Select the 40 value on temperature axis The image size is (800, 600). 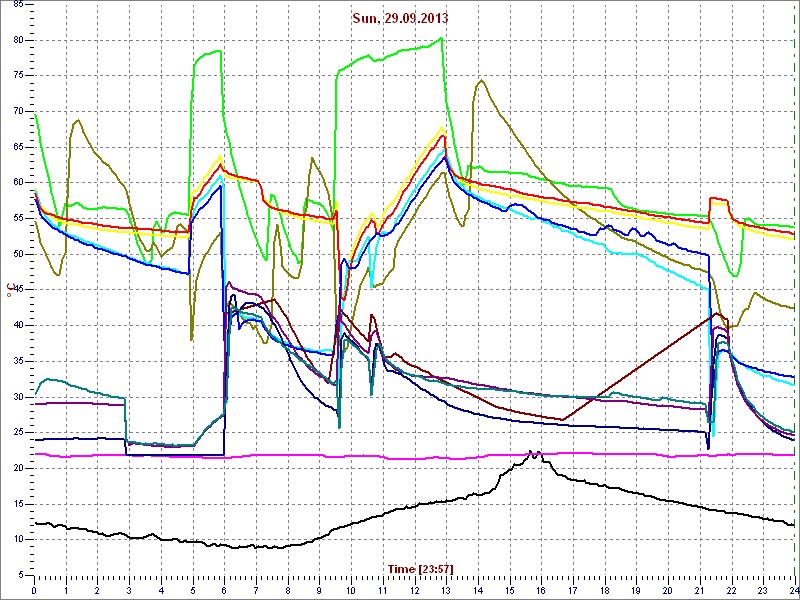pos(18,326)
